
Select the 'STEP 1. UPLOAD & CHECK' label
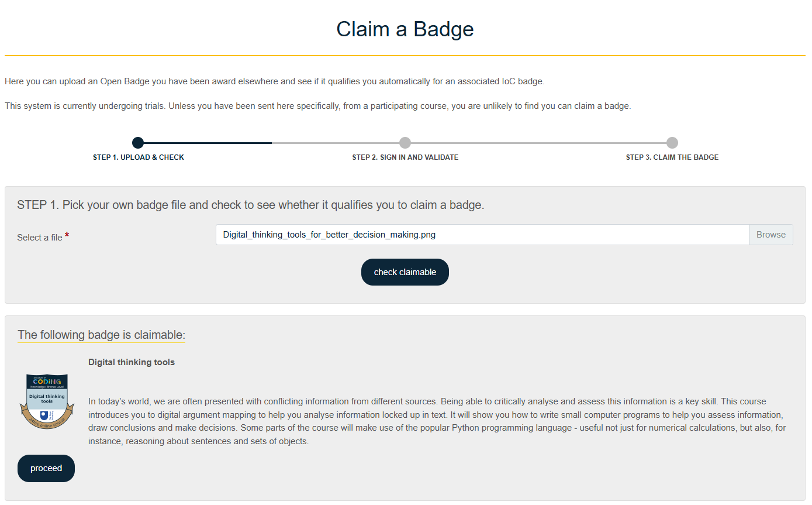point(139,157)
